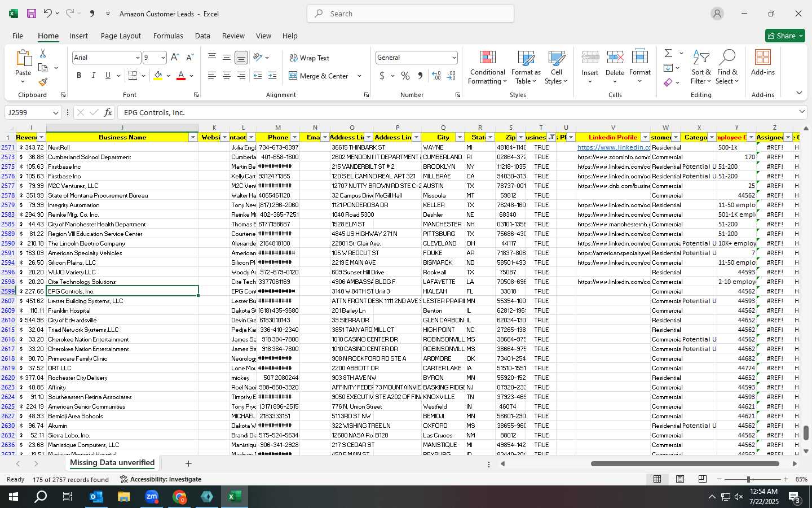Toggle Wrap Text for the cell
This screenshot has width=812, height=508.
310,58
